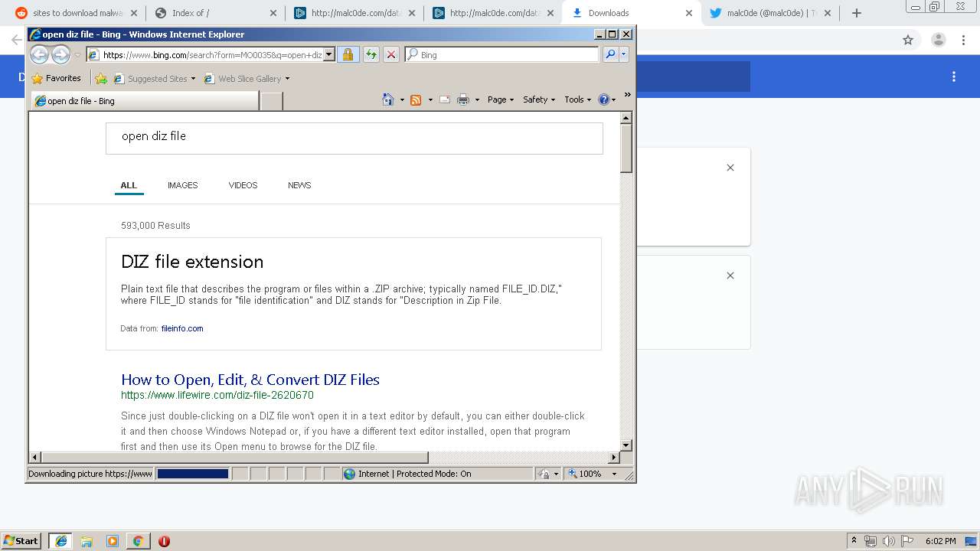The image size is (980, 551).
Task: Bookmark page with Chrome star icon
Action: (x=908, y=40)
